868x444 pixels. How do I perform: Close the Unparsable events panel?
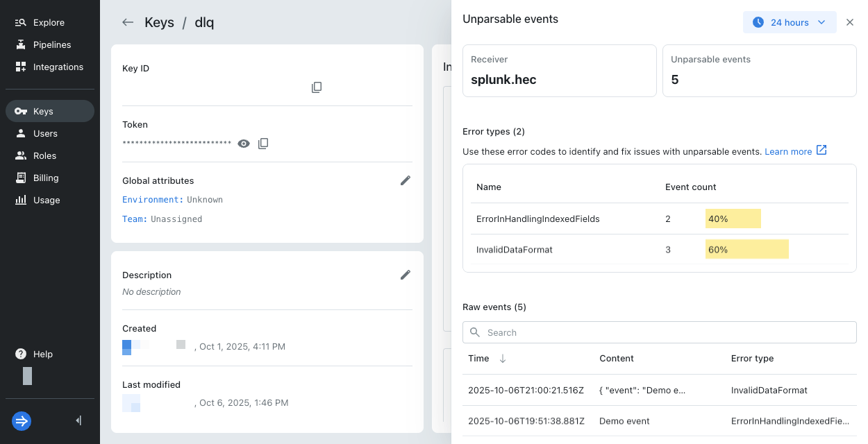click(x=850, y=22)
